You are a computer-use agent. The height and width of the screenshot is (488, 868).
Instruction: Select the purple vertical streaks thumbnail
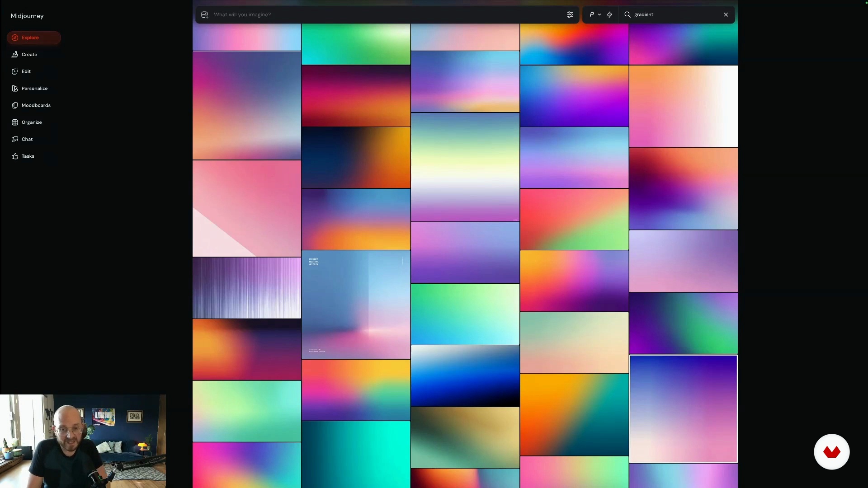[247, 288]
